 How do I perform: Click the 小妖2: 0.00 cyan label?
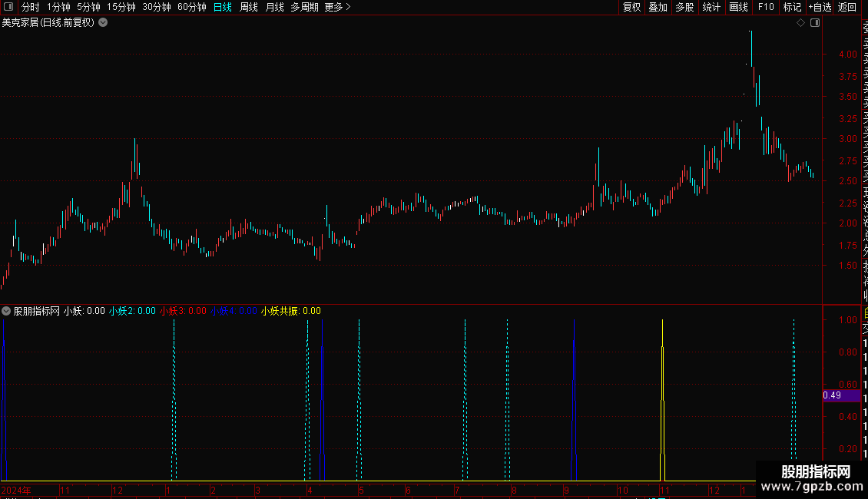pos(132,311)
